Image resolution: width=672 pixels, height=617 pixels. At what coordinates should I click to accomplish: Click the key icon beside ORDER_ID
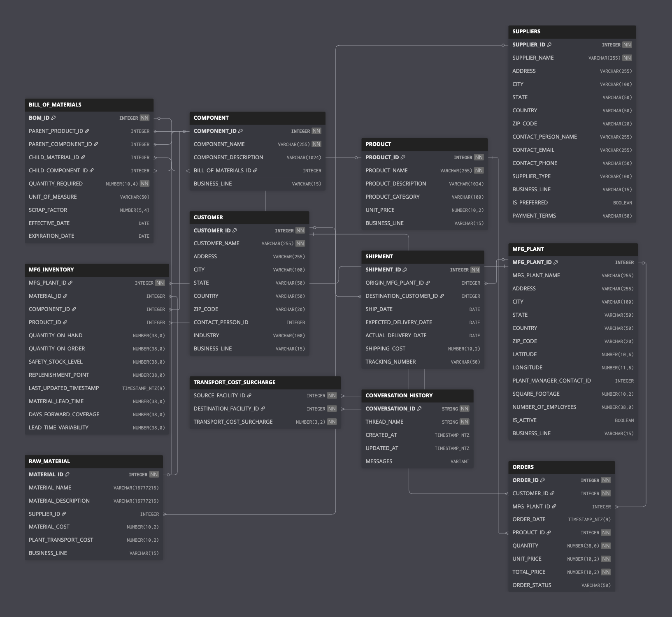(543, 480)
